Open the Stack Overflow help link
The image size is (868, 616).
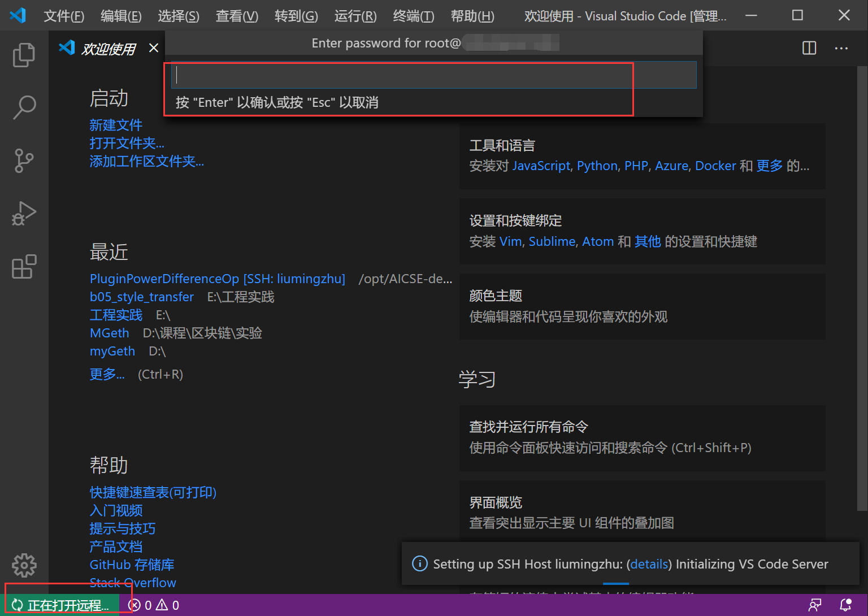(x=133, y=583)
